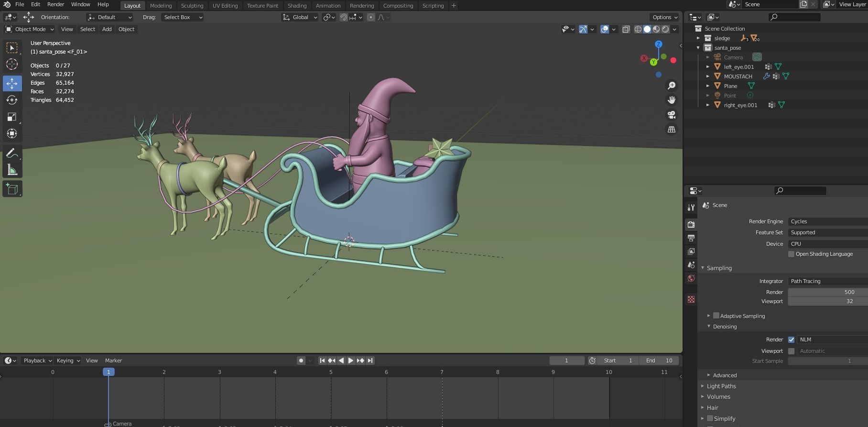Select the MOUSTACH object in outliner
The width and height of the screenshot is (868, 427).
(738, 77)
